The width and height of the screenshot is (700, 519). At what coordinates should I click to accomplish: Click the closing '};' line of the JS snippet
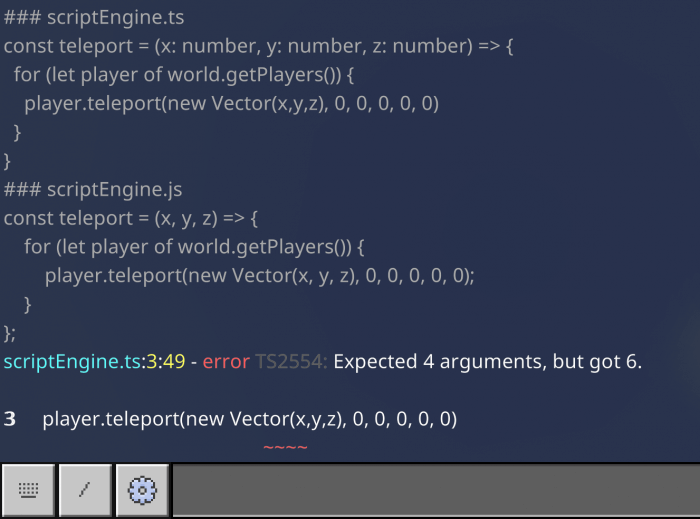coord(10,332)
